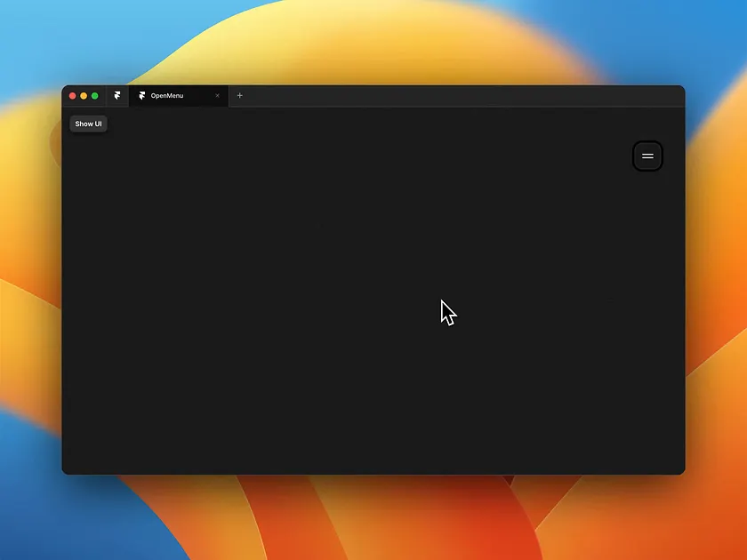
Task: Select the Figma logo in the tab bar
Action: pos(118,95)
